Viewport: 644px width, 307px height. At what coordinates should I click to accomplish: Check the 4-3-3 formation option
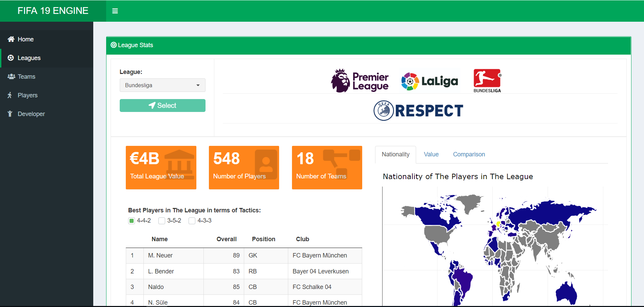tap(192, 220)
